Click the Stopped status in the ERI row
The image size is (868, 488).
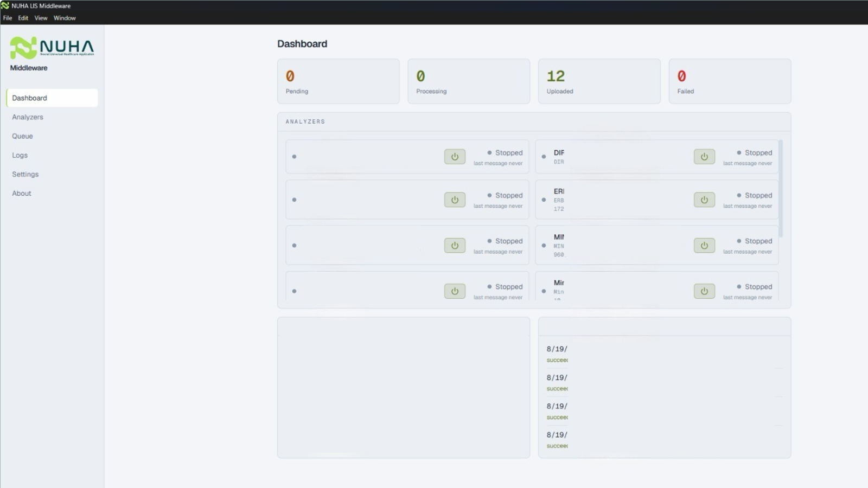click(754, 195)
